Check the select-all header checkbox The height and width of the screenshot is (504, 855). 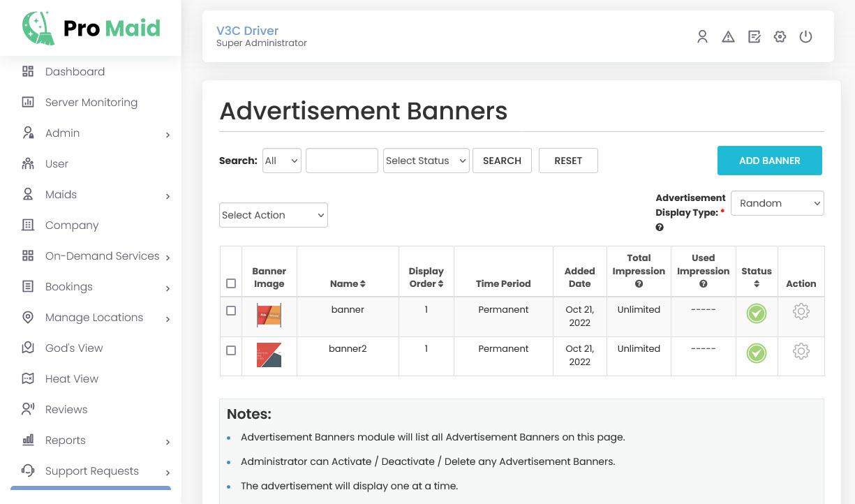[231, 283]
